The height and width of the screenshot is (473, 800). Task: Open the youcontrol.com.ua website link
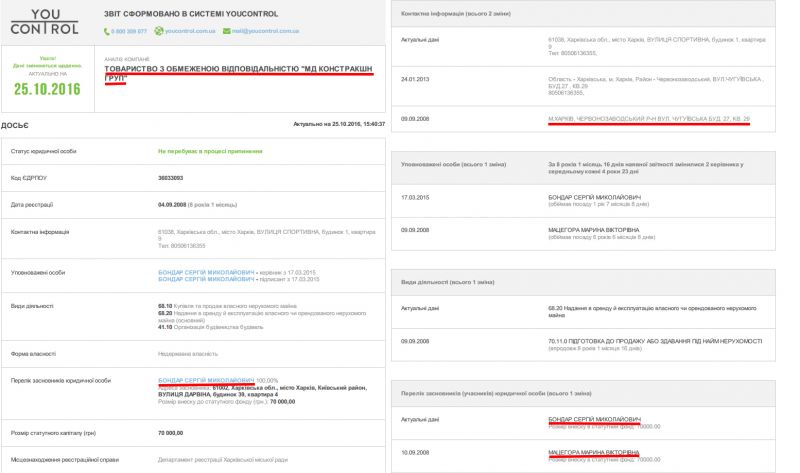point(190,32)
